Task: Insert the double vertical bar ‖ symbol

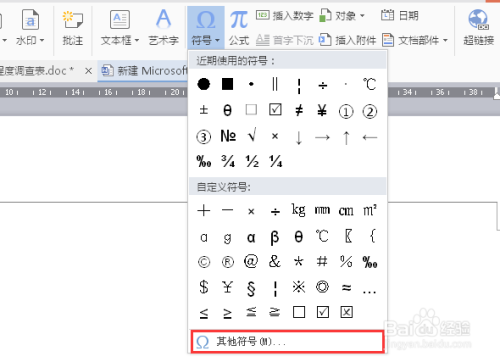Action: (x=275, y=84)
